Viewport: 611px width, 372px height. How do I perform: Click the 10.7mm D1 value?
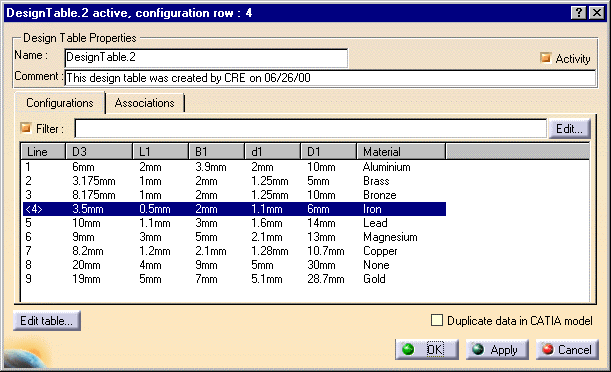point(326,251)
